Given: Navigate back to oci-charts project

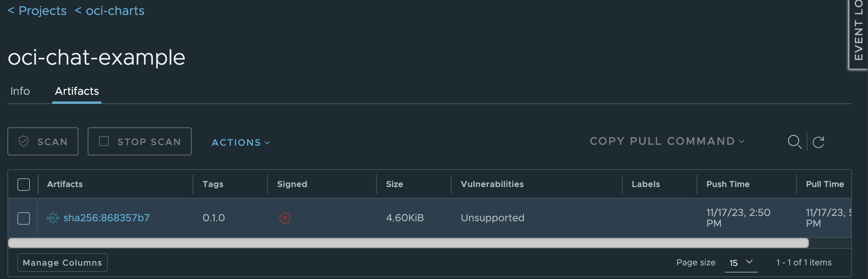Looking at the screenshot, I should pyautogui.click(x=110, y=11).
